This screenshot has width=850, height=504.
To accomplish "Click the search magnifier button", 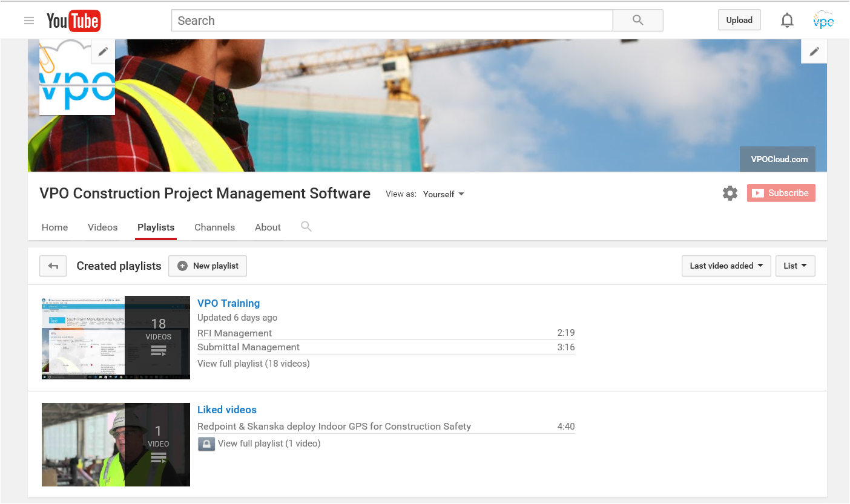I will (637, 20).
